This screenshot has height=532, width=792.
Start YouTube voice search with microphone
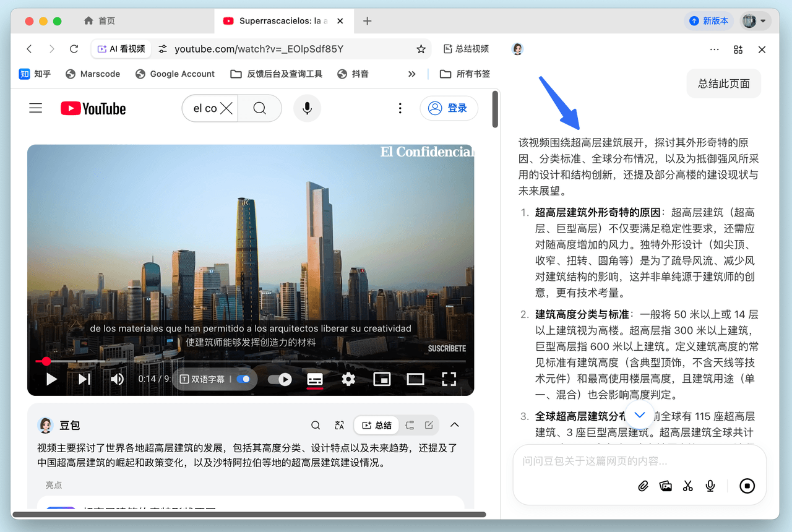[307, 109]
